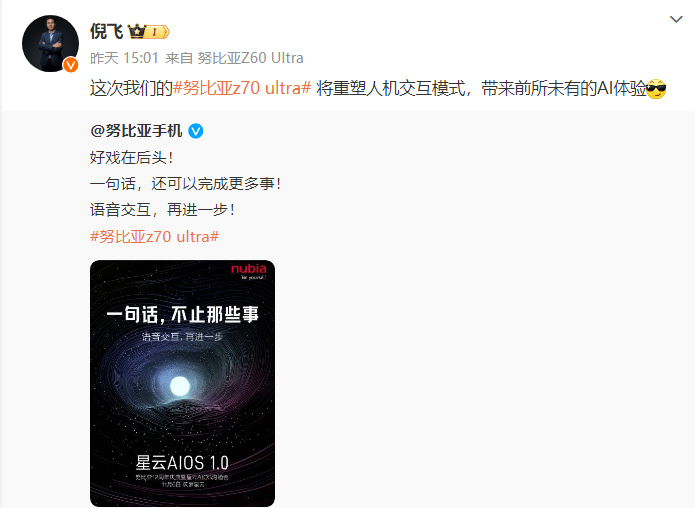Click the 星云AIOS 1.0 text on poster
The height and width of the screenshot is (508, 695).
[x=182, y=462]
